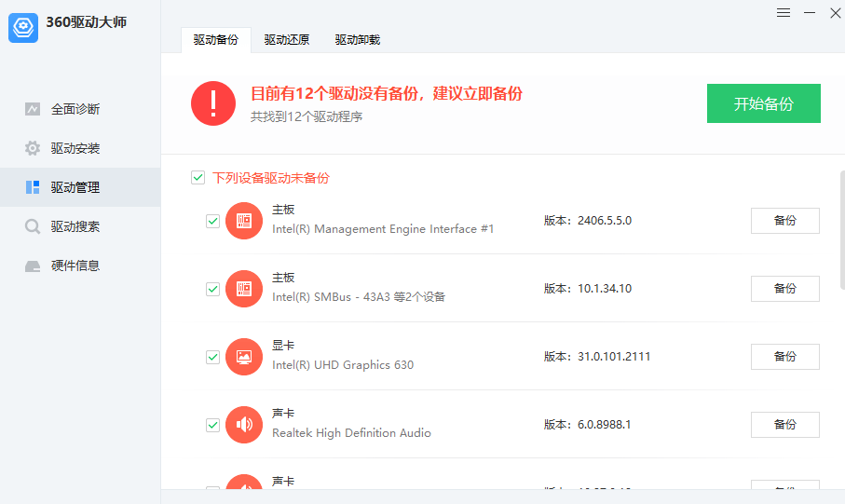Open 驱动搜索 in the sidebar

80,226
